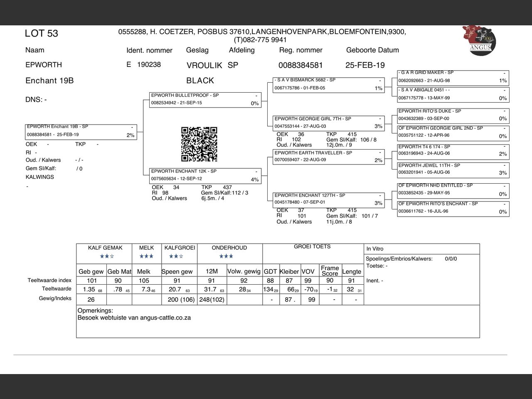Select the EPWORTH ENCHANT 12K dam box
The width and height of the screenshot is (532, 399).
(205, 175)
